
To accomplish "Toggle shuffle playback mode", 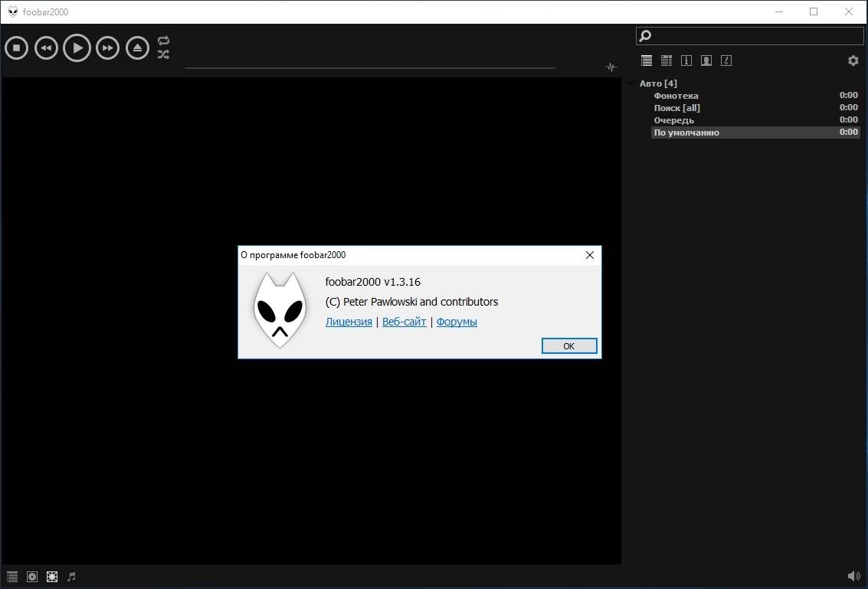I will point(163,54).
